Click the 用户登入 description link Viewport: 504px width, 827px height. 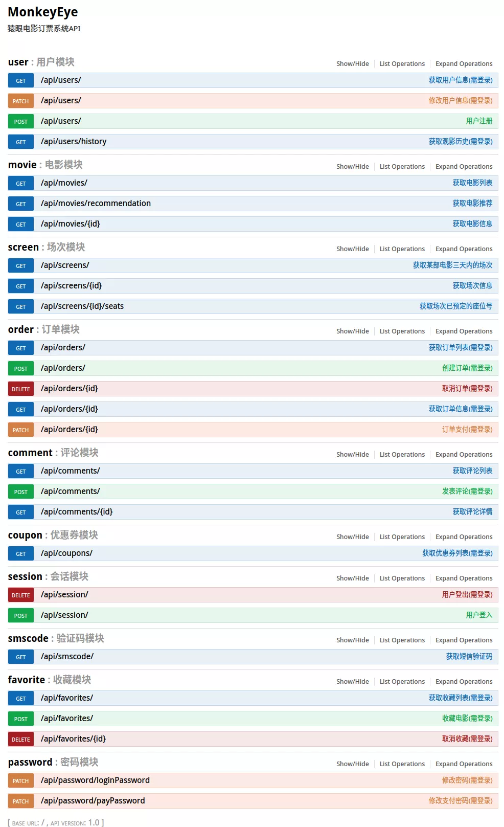click(479, 615)
